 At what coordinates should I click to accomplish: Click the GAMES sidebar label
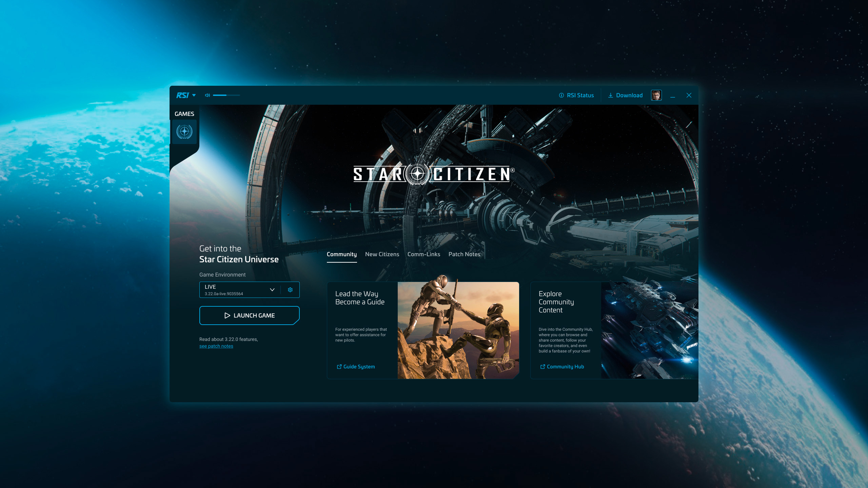click(184, 114)
